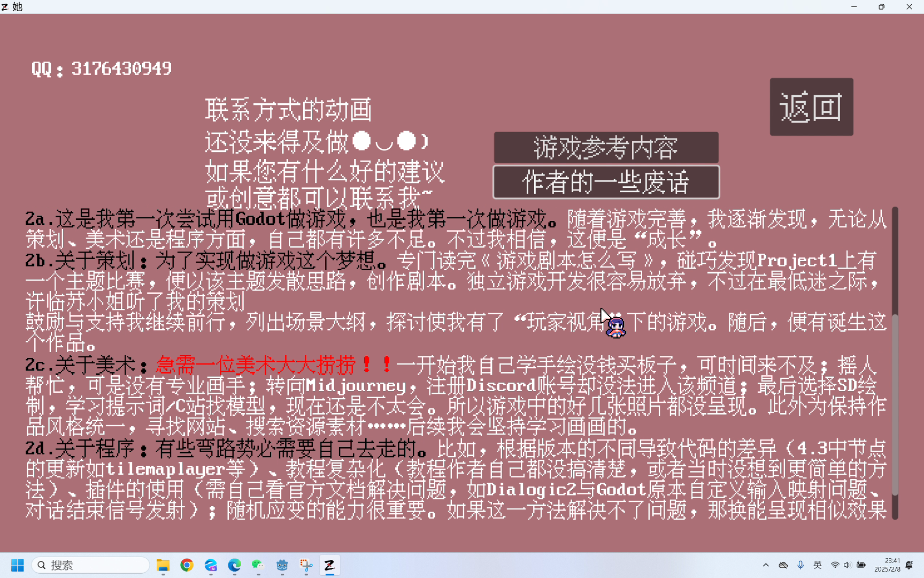
Task: Open the Windows Start menu
Action: [18, 565]
